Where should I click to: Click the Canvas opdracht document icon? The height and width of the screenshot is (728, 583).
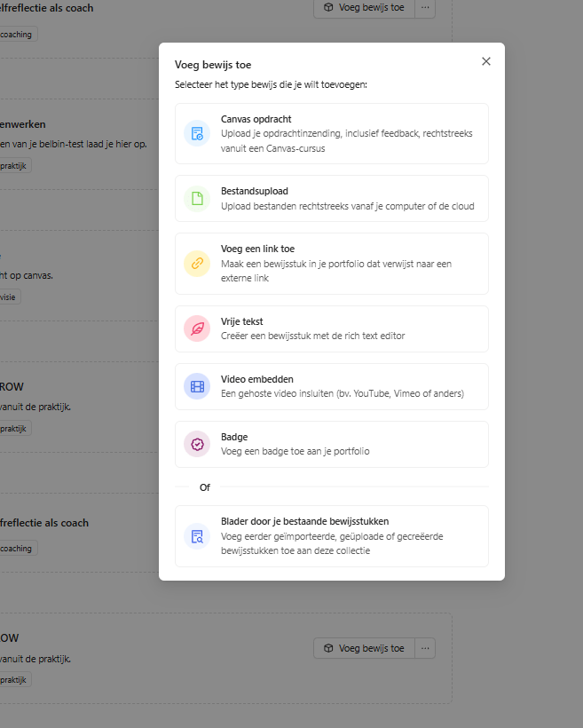[197, 134]
